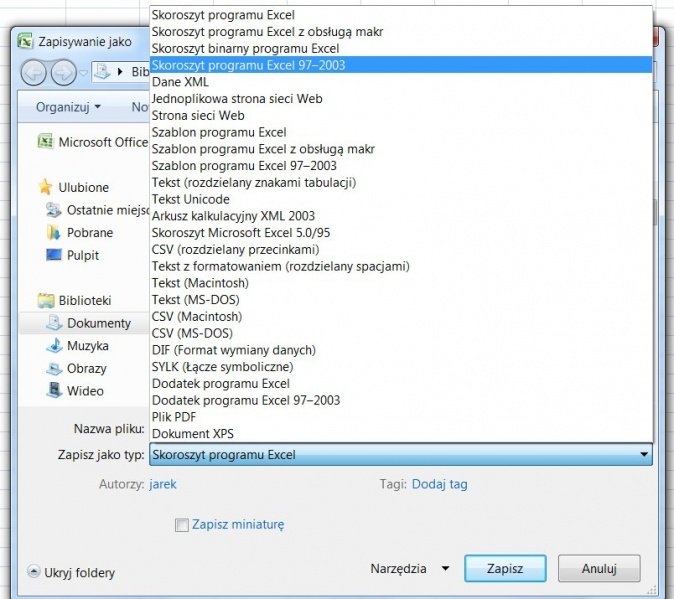Expand the Zapisz jako typ dropdown
This screenshot has height=599, width=674.
pos(643,455)
